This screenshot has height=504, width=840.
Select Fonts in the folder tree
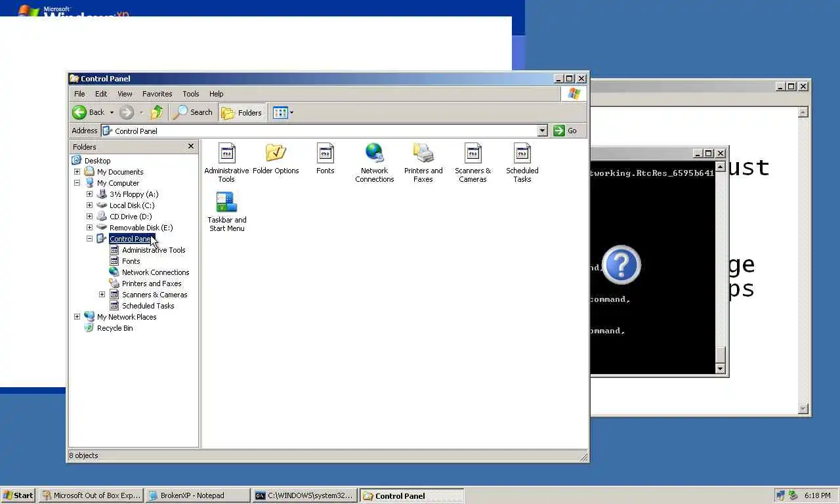tap(131, 261)
